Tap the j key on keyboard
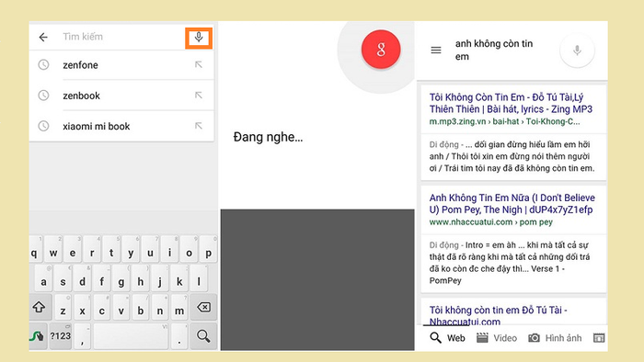644x362 pixels. click(160, 278)
